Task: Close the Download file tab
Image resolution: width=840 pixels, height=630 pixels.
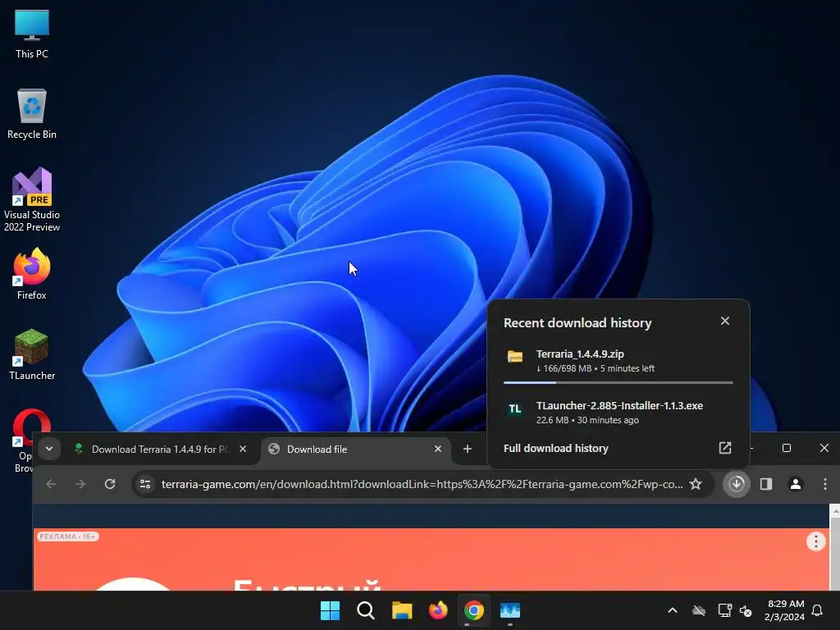Action: pyautogui.click(x=438, y=449)
